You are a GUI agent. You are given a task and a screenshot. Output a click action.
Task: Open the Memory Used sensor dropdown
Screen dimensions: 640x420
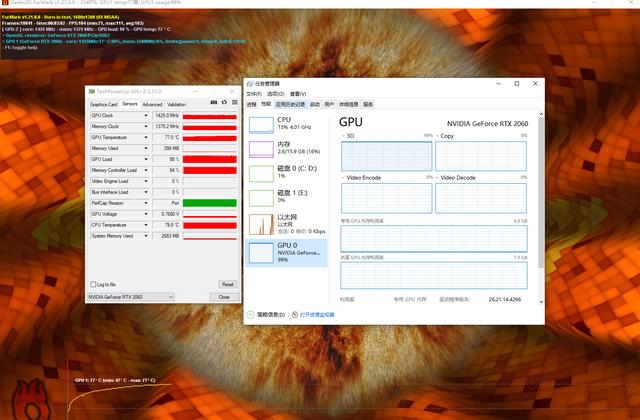[146, 149]
